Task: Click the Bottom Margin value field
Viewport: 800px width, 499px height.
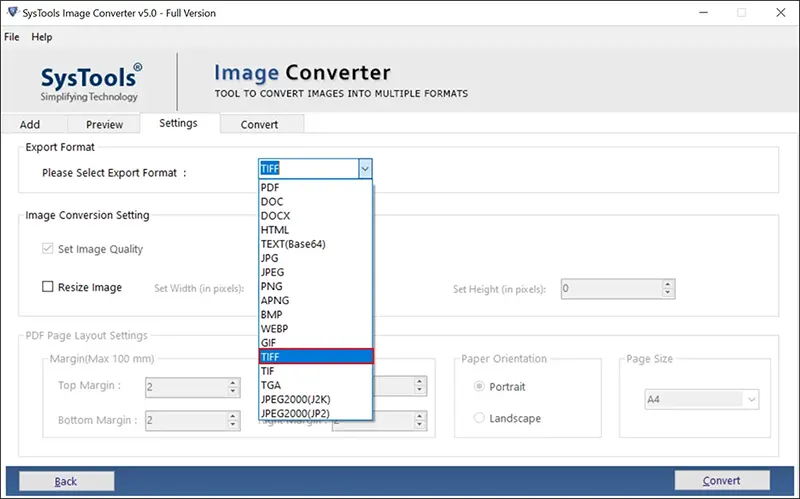Action: click(x=186, y=421)
